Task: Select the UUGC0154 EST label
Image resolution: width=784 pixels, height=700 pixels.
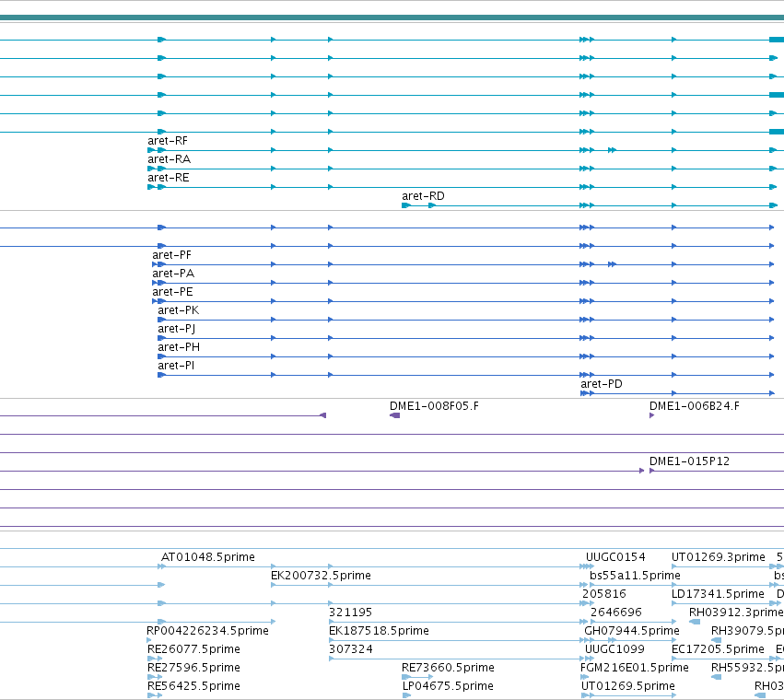Action: (615, 557)
